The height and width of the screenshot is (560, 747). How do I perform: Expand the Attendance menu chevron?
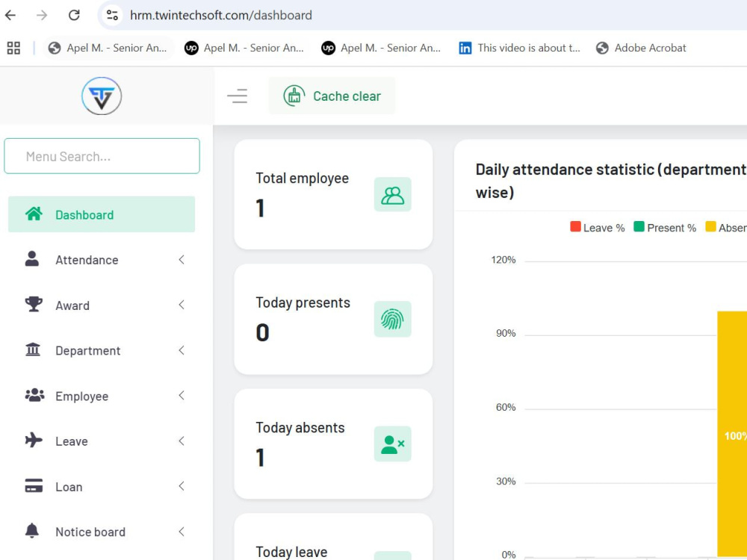182,260
